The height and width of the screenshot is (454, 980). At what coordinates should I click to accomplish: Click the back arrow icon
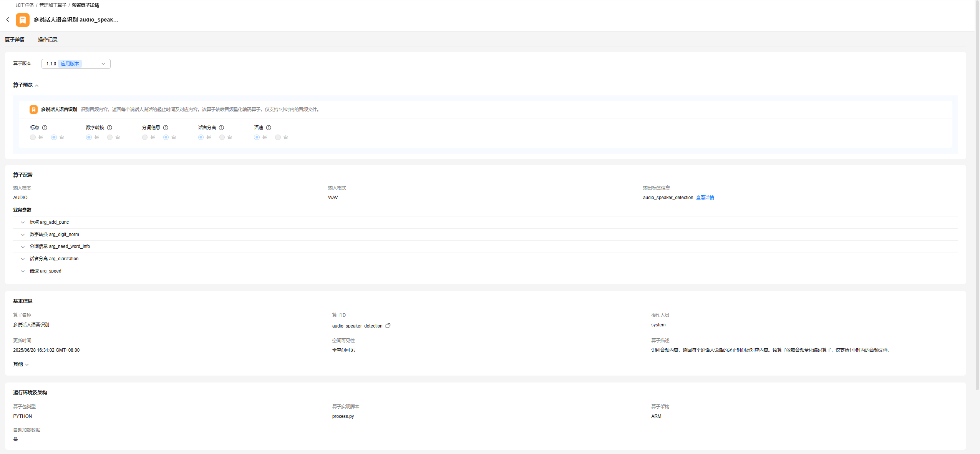(8, 20)
